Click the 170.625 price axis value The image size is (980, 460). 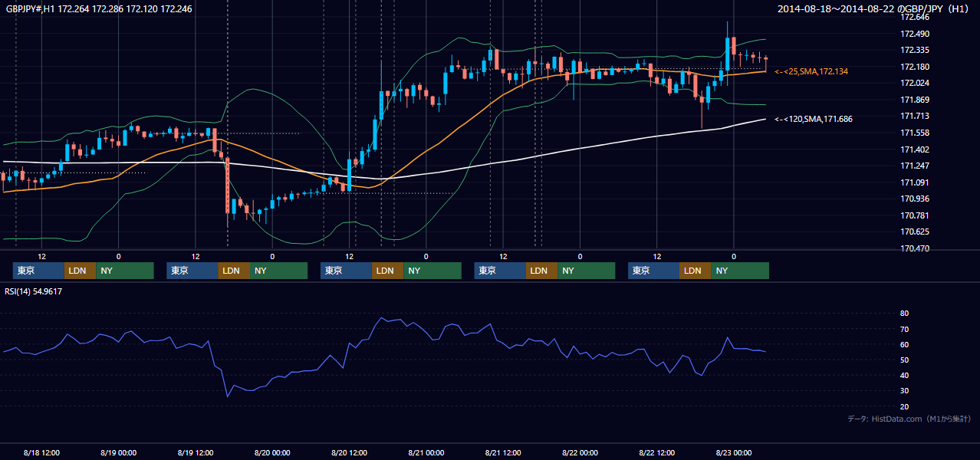pos(916,232)
